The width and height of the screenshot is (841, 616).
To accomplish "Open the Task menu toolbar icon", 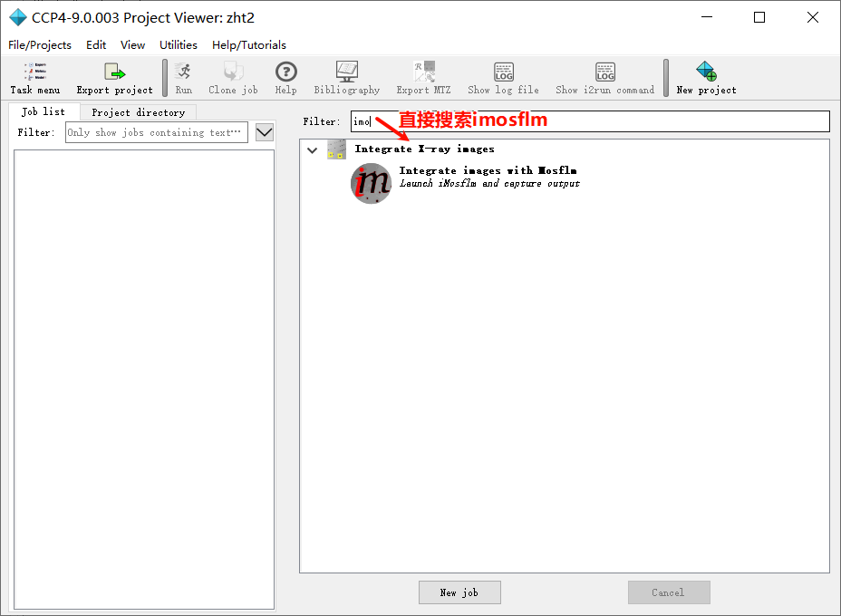I will 34,72.
